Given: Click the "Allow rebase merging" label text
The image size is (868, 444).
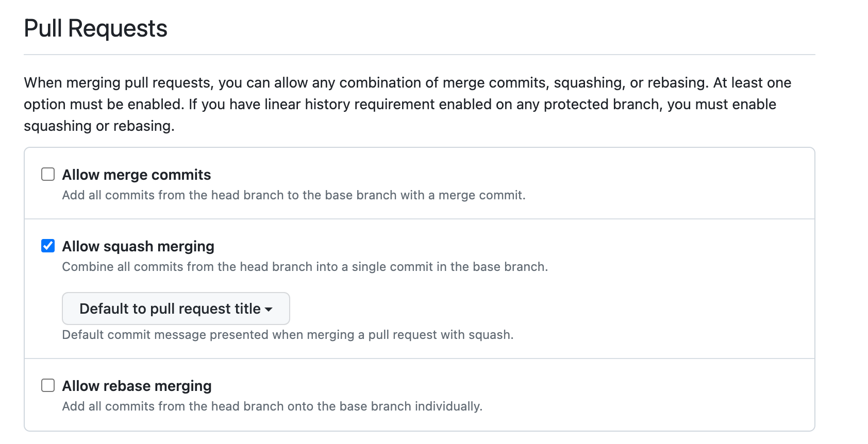Looking at the screenshot, I should click(137, 386).
